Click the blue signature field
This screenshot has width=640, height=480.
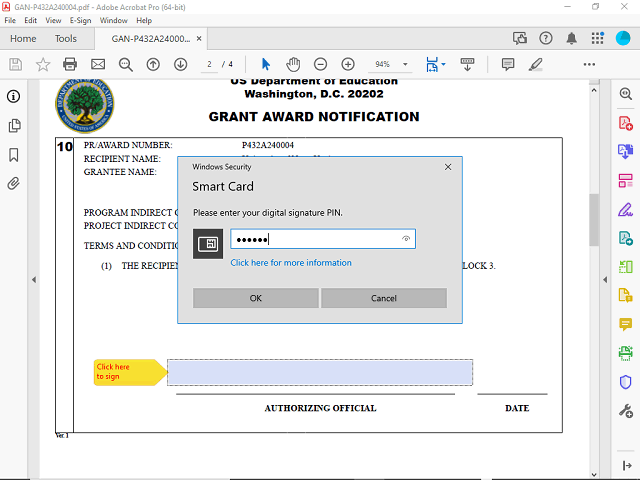(320, 372)
